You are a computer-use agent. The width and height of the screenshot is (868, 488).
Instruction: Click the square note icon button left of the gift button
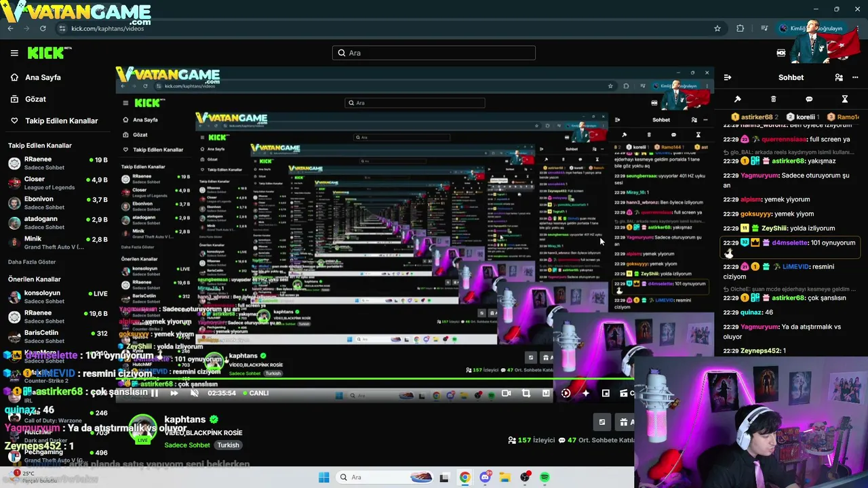pos(601,422)
